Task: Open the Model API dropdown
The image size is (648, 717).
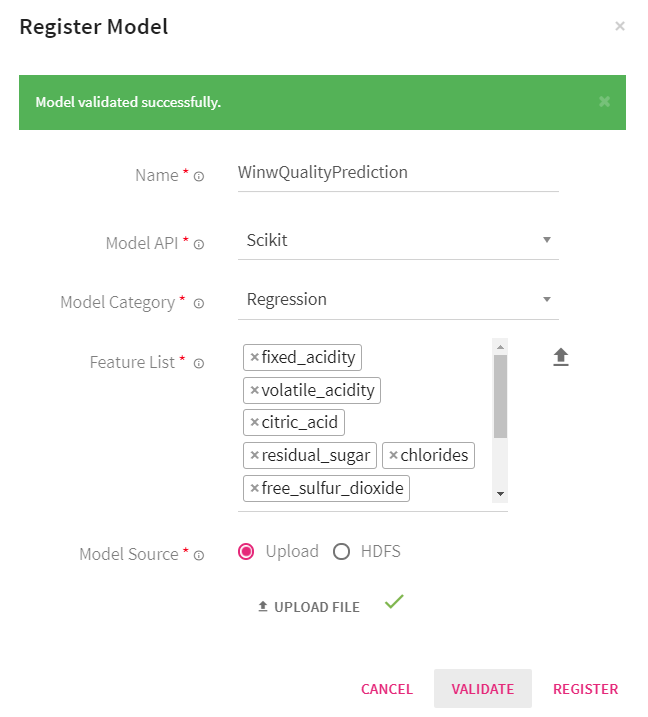Action: [400, 241]
